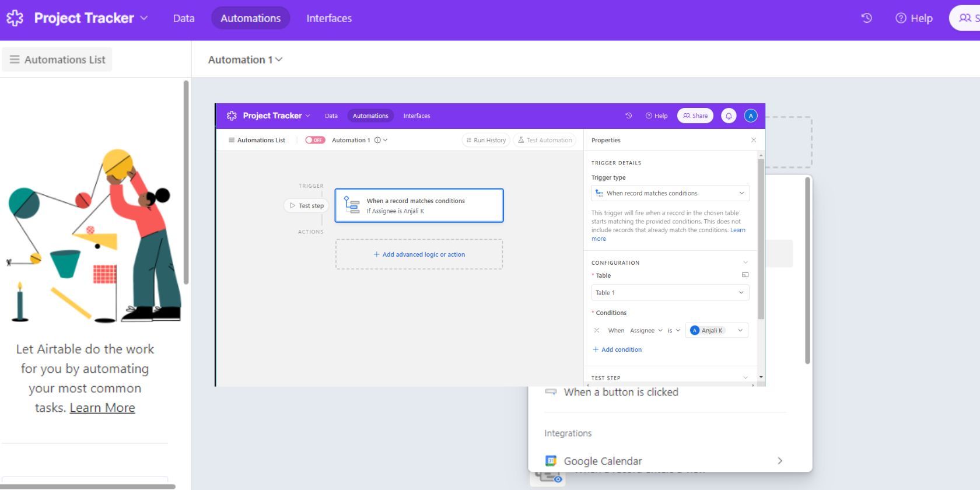This screenshot has width=980, height=490.
Task: Click the Google Calendar icon
Action: coord(551,461)
